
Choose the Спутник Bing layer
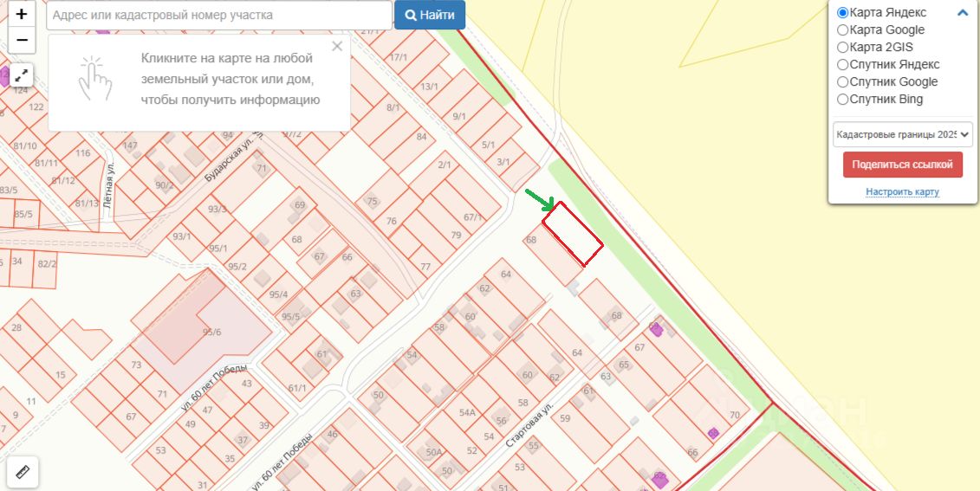tap(842, 100)
